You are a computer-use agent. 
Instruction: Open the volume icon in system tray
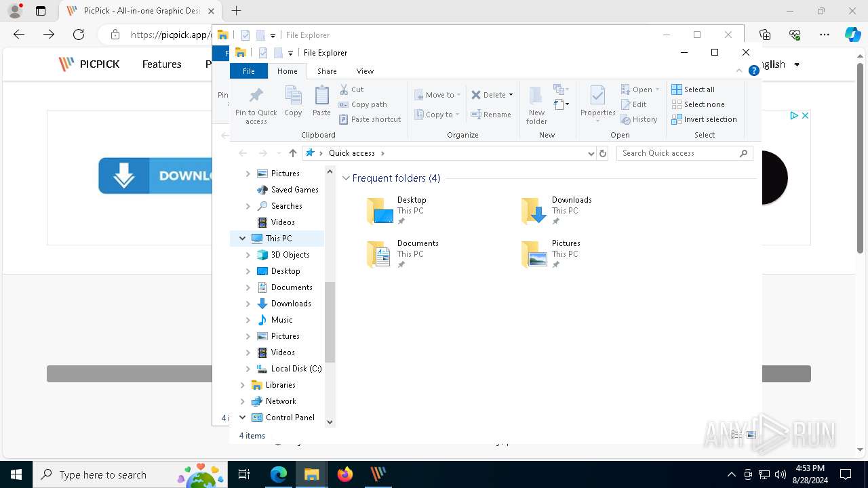pyautogui.click(x=780, y=474)
